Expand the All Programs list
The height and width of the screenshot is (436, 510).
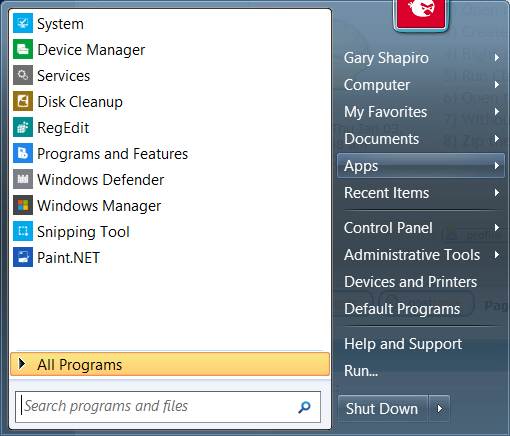[170, 364]
